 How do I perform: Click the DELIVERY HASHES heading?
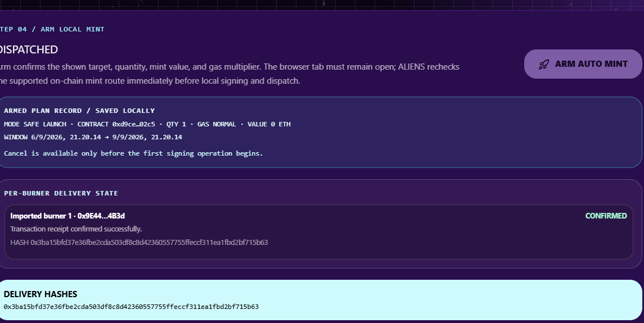point(40,294)
